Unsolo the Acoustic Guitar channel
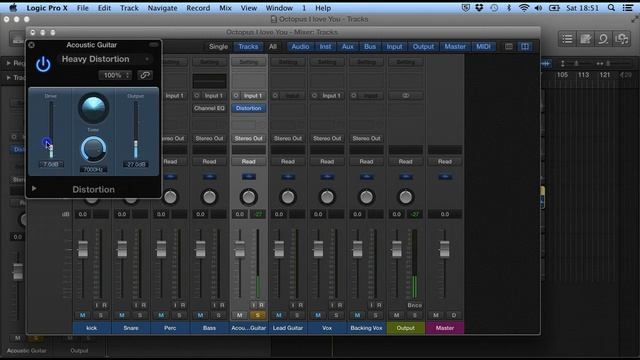This screenshot has height=360, width=640. (258, 315)
